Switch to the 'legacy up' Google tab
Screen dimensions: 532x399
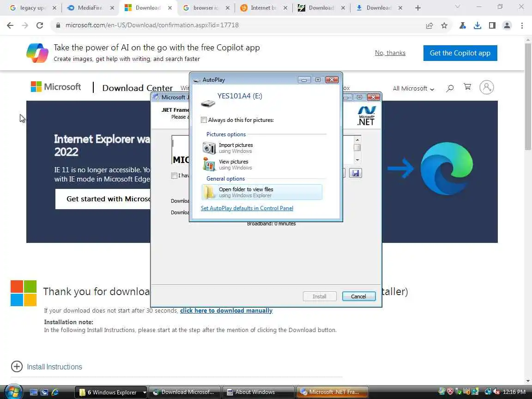(32, 8)
